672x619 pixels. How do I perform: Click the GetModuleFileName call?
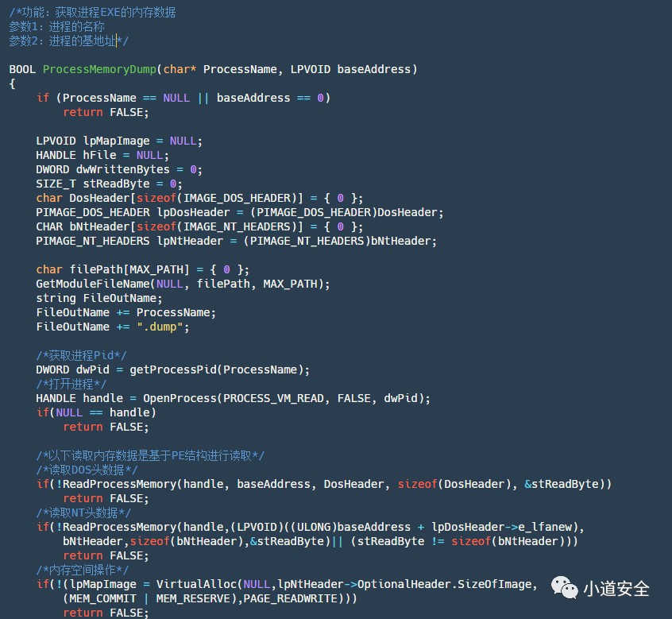[183, 284]
